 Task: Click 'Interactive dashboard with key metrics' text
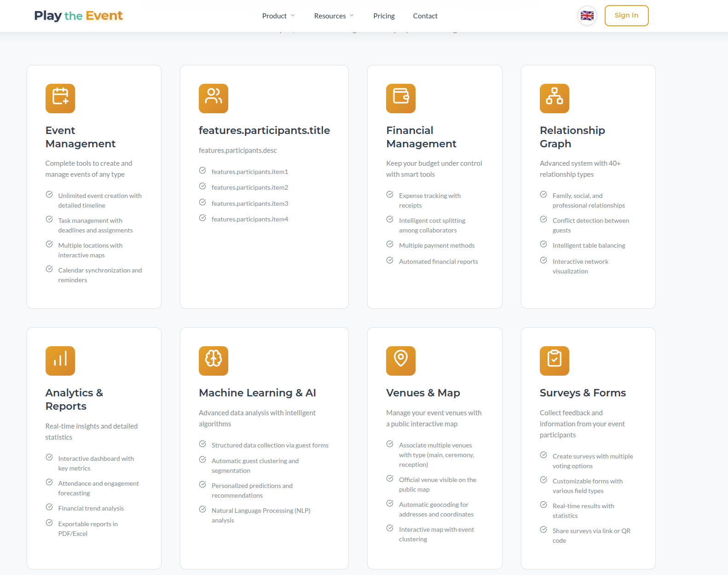96,464
